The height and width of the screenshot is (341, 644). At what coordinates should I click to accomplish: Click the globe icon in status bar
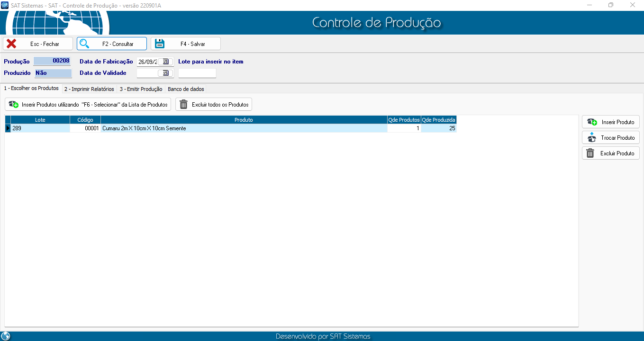point(6,336)
